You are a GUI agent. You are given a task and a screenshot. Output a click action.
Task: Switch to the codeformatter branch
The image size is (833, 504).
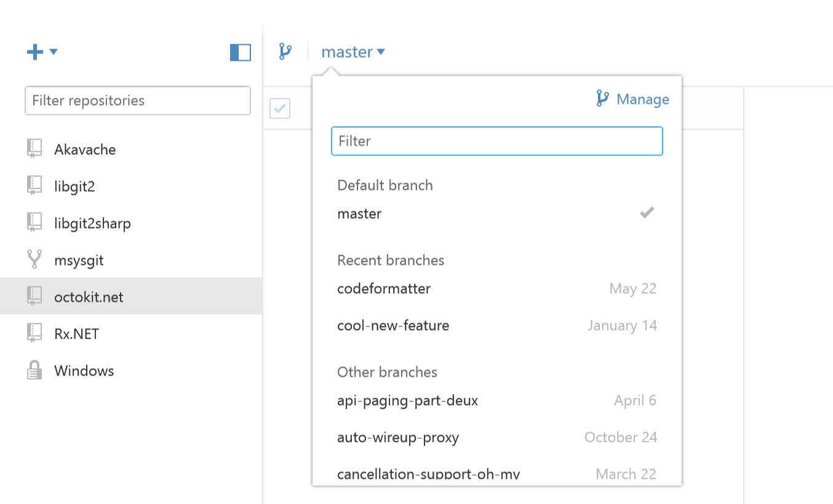(x=384, y=289)
